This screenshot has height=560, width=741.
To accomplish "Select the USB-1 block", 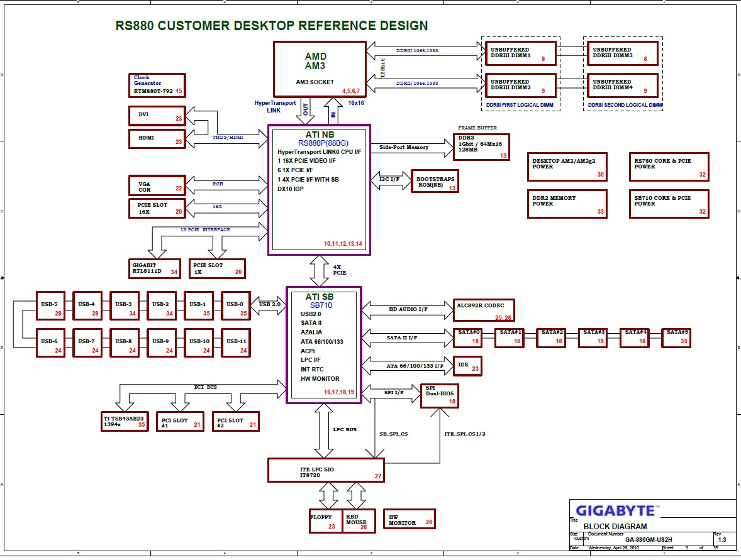I will point(199,306).
